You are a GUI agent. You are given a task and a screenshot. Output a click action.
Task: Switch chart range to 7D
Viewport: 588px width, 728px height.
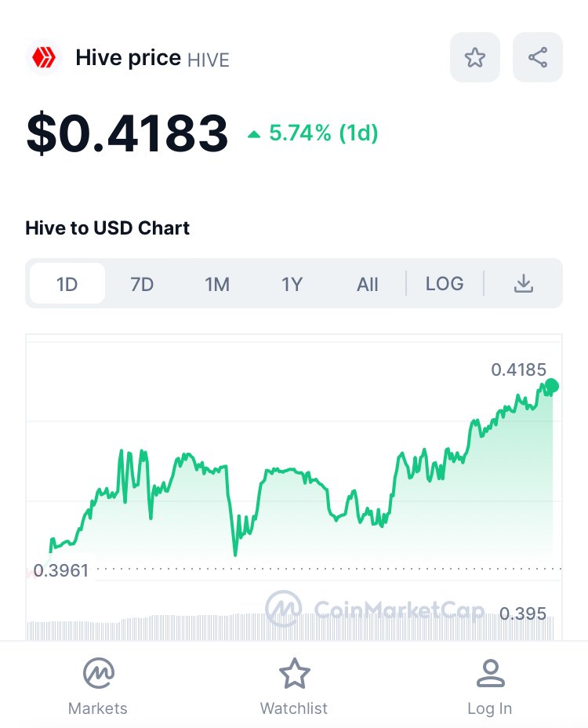[142, 283]
